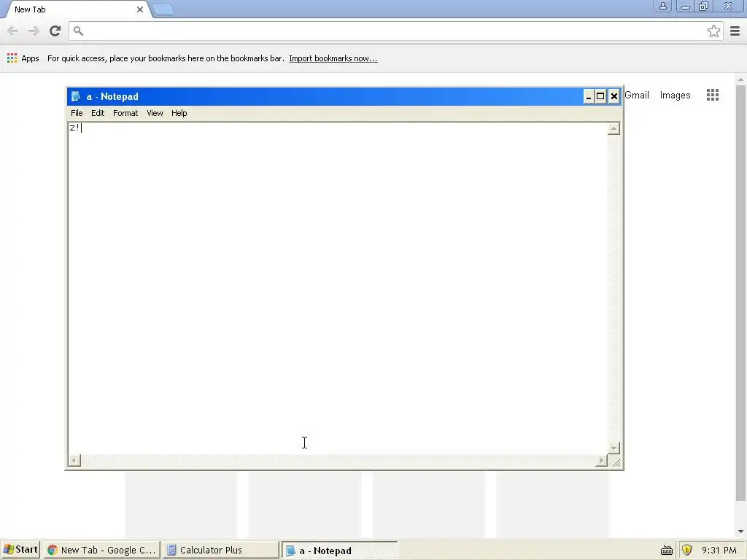Click Import bookmarks now link
The image size is (747, 560).
point(333,58)
